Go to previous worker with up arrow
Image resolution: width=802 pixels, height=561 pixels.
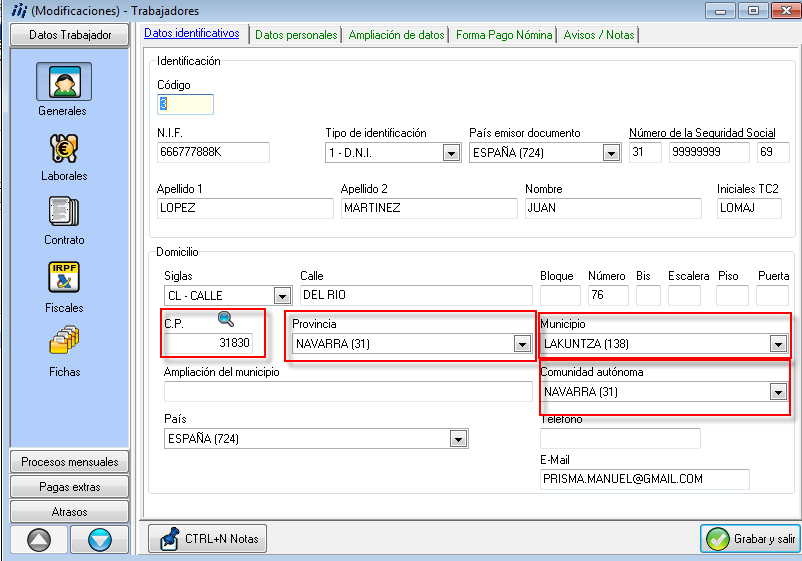coord(39,540)
